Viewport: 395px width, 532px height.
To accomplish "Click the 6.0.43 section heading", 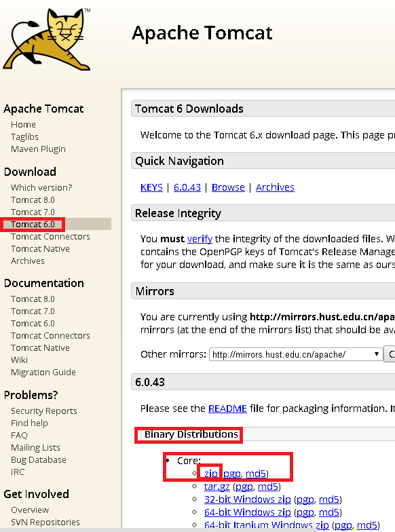I will coord(149,382).
